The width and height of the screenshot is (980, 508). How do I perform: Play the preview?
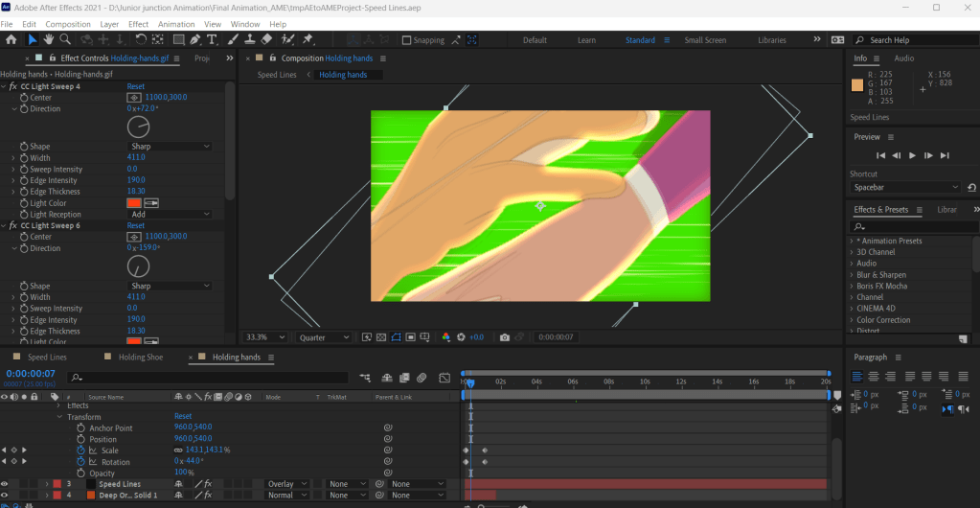point(912,155)
